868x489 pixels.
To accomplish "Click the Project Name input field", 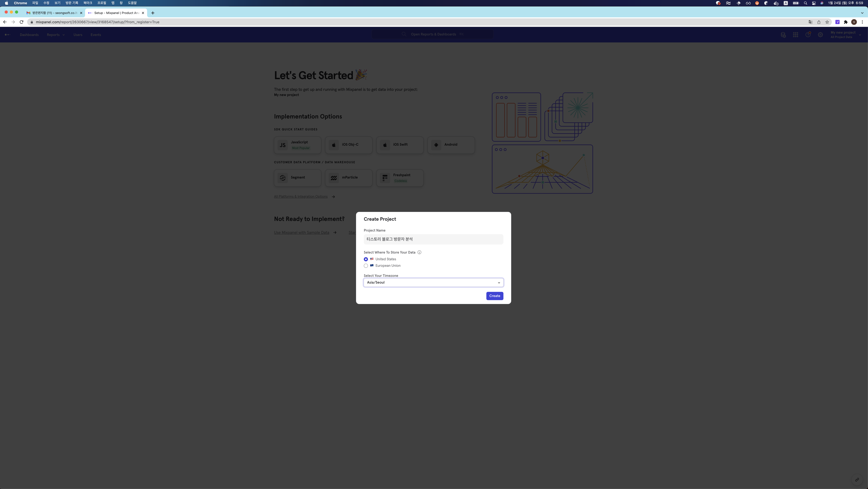I will 434,239.
